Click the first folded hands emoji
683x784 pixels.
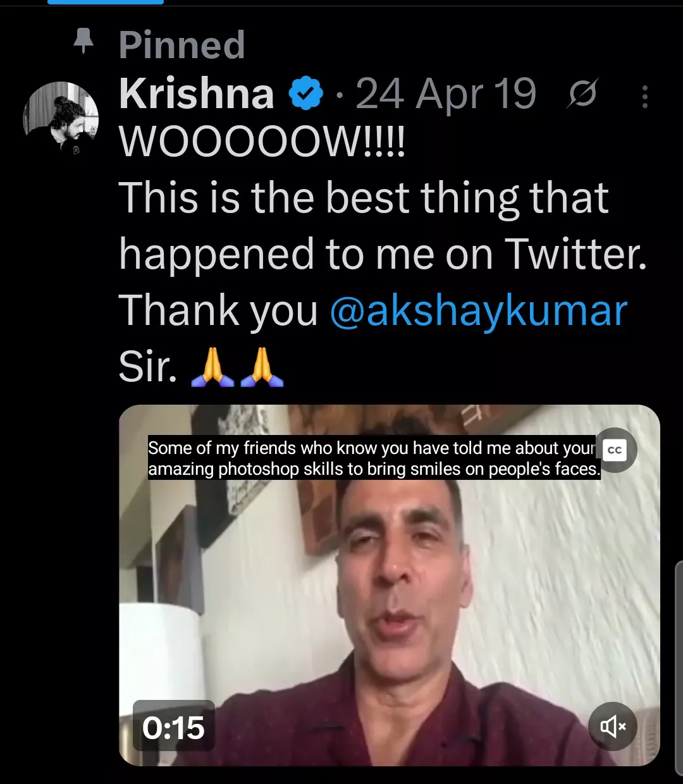[x=212, y=367]
